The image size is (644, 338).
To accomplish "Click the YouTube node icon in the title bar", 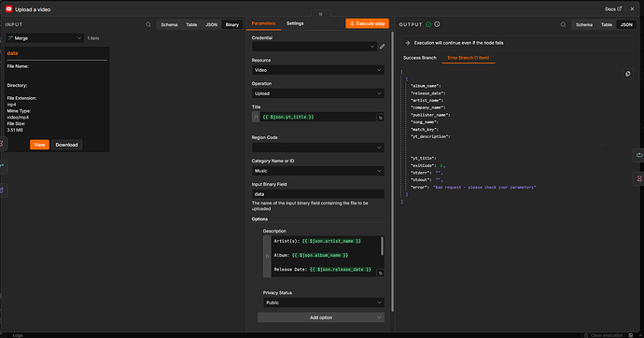I will 8,8.
